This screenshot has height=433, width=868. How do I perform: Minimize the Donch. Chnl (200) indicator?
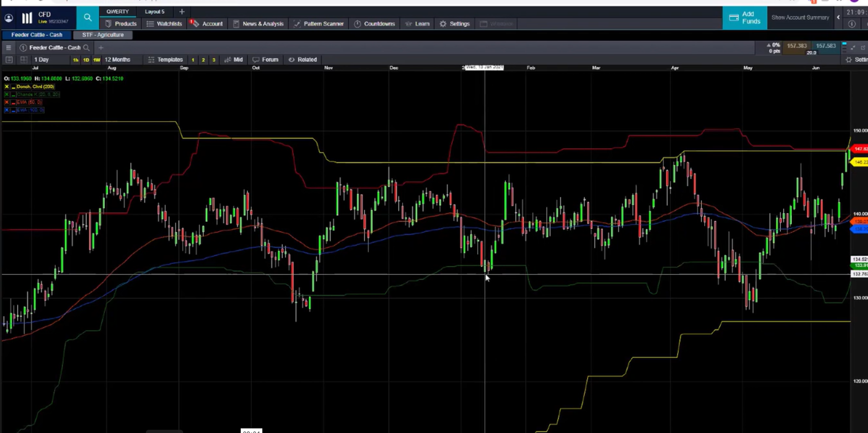(x=13, y=87)
